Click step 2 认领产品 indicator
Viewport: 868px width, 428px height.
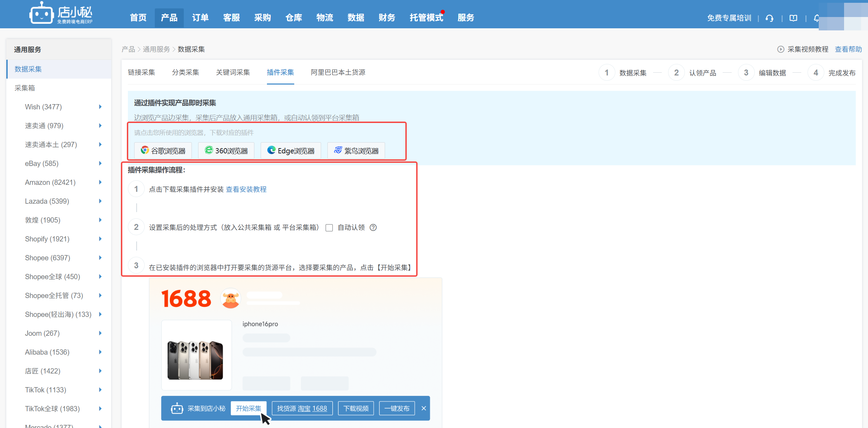click(x=693, y=73)
